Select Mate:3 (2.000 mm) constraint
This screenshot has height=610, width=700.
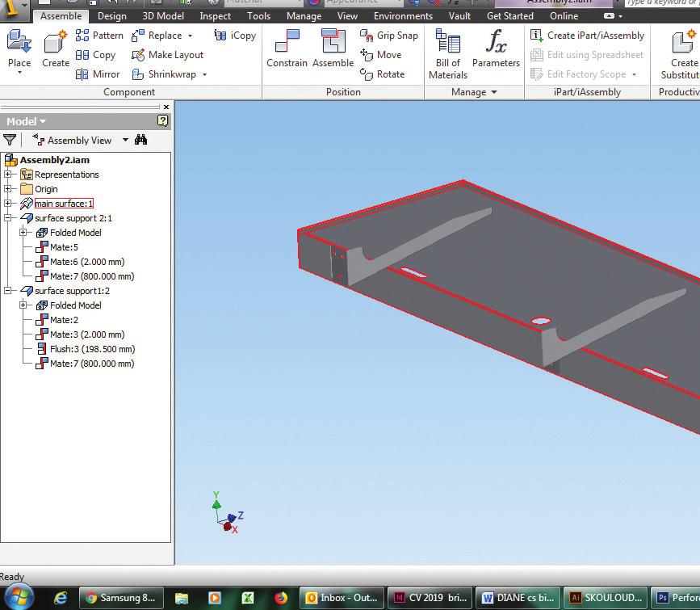point(87,334)
